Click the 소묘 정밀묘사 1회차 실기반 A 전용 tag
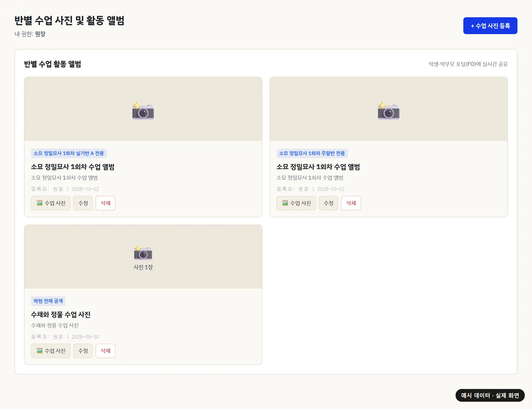 69,153
